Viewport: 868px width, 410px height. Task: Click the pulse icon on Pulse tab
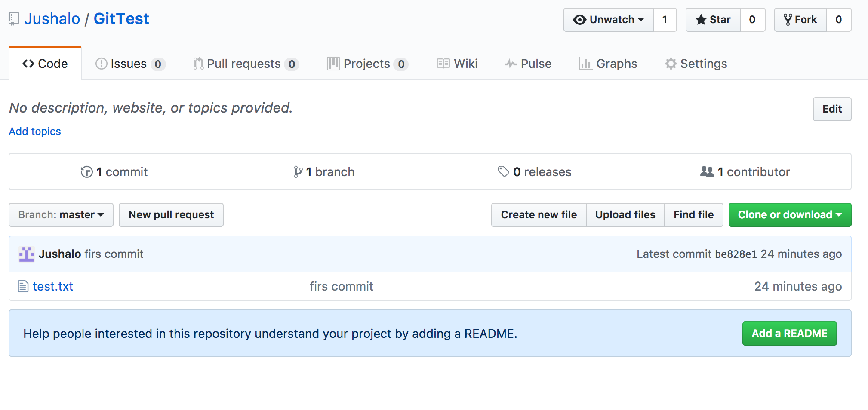[511, 64]
